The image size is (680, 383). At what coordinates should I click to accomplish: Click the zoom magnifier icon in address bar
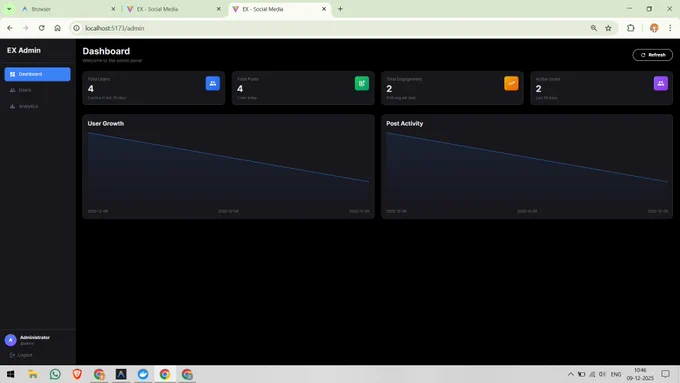(x=594, y=28)
